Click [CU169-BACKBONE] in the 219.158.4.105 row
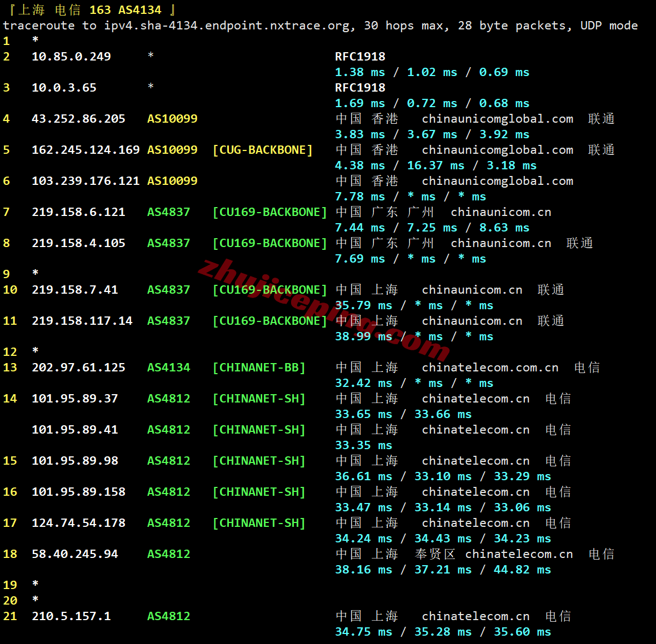This screenshot has height=644, width=656. [270, 243]
